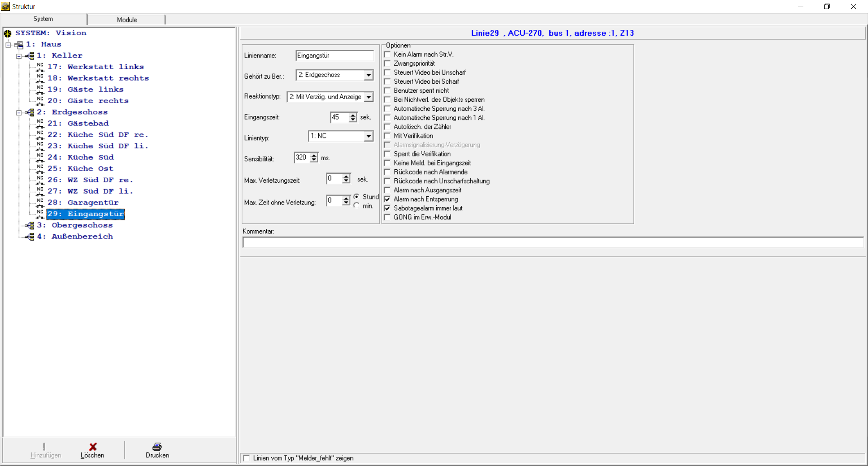The image size is (868, 466).
Task: Click the SYSTEM: Vision root icon
Action: click(x=8, y=33)
